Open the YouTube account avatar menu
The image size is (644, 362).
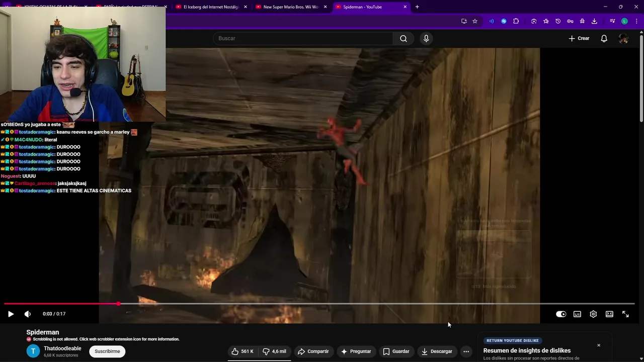pos(624,38)
